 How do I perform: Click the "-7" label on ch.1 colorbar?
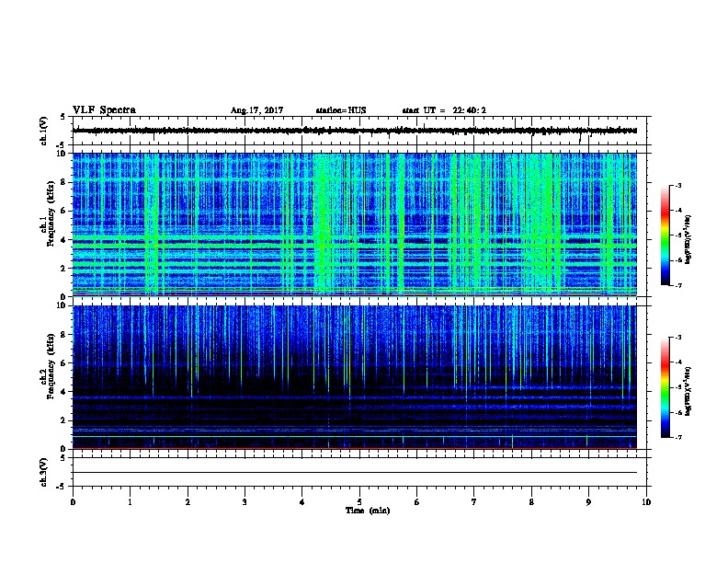click(x=678, y=285)
